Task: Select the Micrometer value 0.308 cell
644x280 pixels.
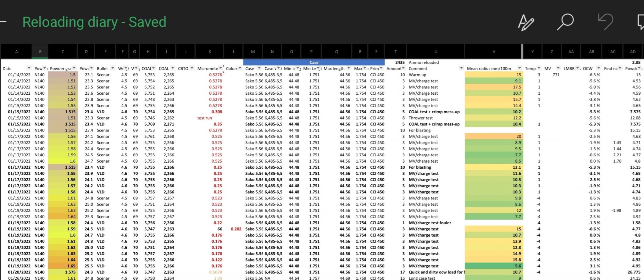Action: click(x=210, y=112)
